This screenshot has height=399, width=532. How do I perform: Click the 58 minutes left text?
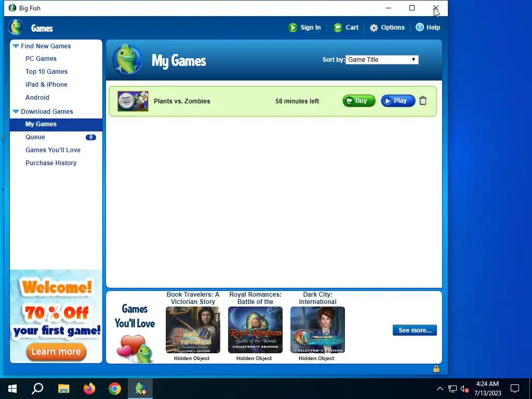click(297, 101)
